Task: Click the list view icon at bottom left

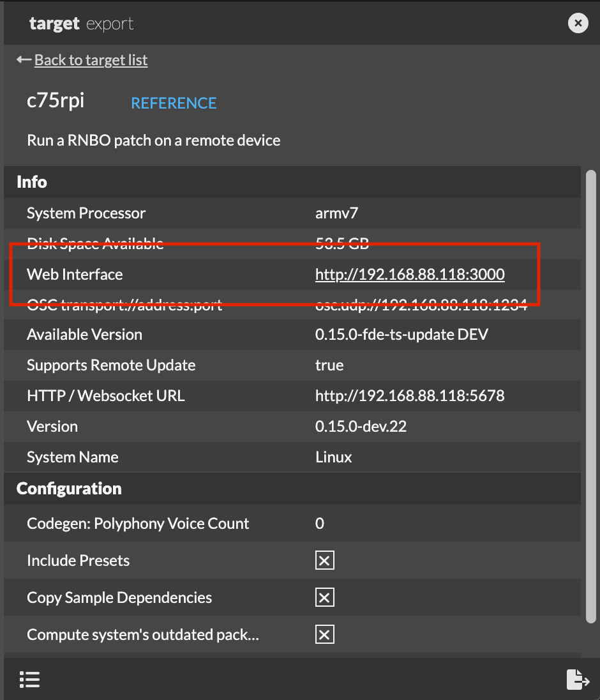Action: (x=29, y=680)
